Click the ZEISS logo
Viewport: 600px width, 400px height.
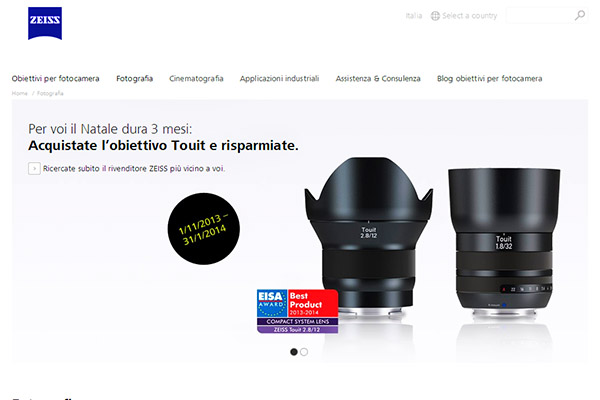coord(45,23)
